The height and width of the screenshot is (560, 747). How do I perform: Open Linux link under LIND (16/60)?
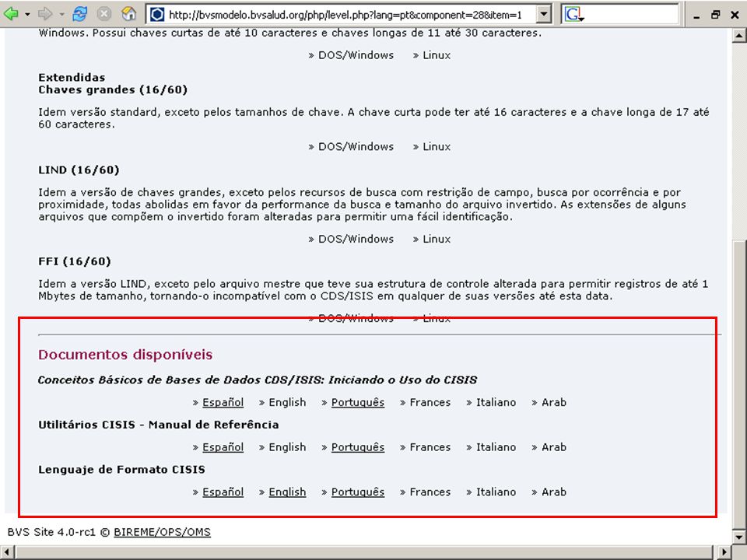(437, 239)
